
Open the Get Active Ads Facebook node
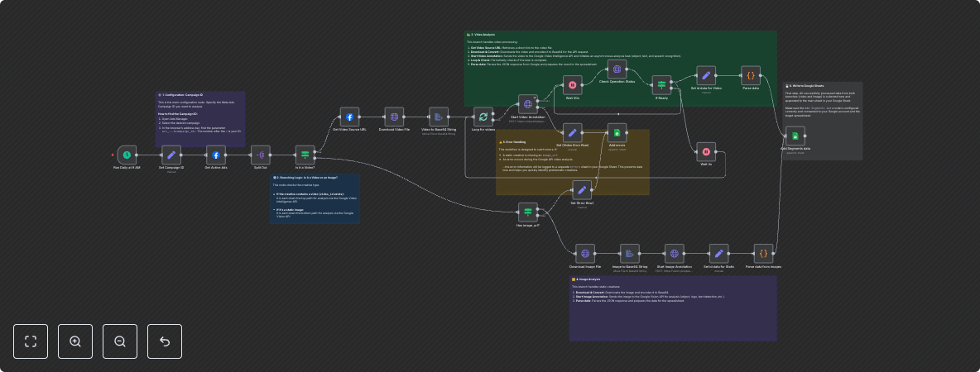pyautogui.click(x=216, y=155)
